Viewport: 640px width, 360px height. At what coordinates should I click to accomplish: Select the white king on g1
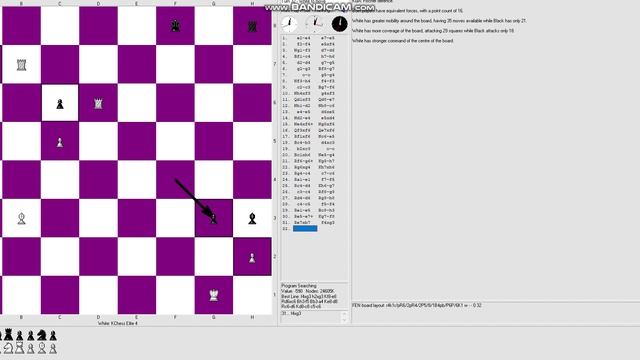[213, 295]
